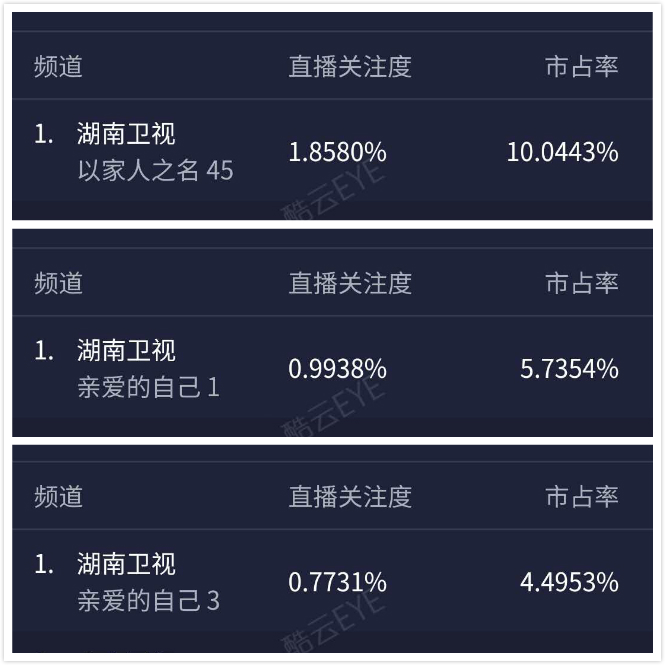The width and height of the screenshot is (665, 665).
Task: Sort by 直播关注度 in the 亲爱的自己 3 table
Action: tap(350, 497)
